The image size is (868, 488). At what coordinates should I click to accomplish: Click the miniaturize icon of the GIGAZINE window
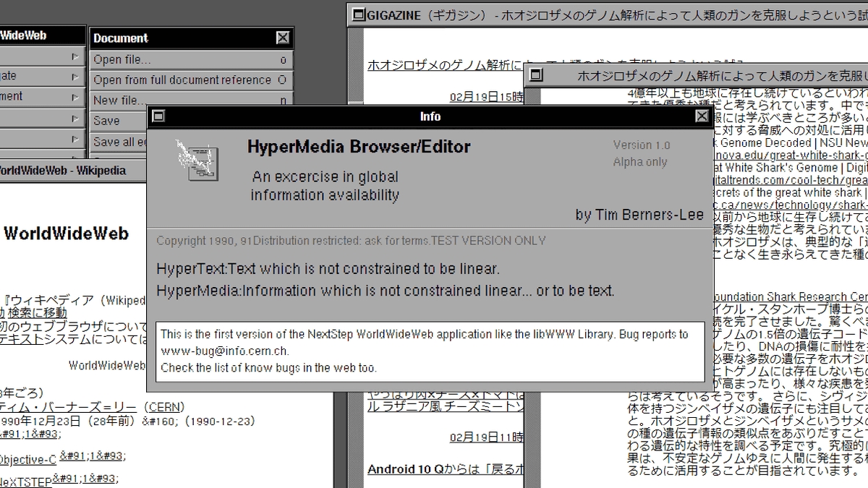(357, 12)
